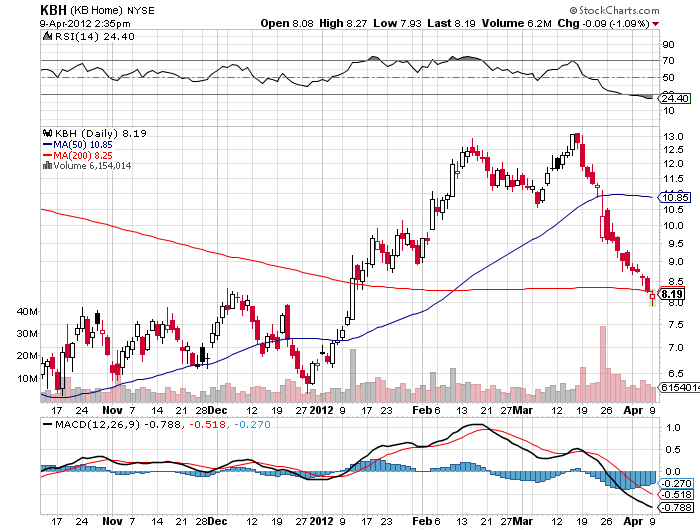The width and height of the screenshot is (700, 530).
Task: Click the 1.0 MACD axis label
Action: click(x=673, y=428)
